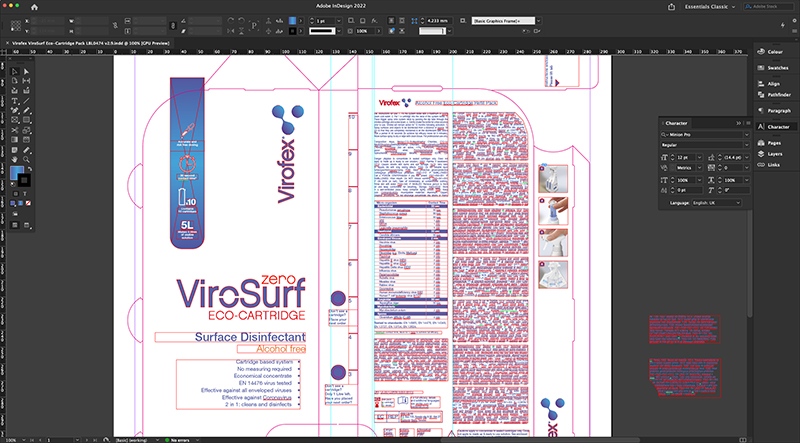Activate the Hand tool
Screen dimensions: 800x443
coord(15,159)
